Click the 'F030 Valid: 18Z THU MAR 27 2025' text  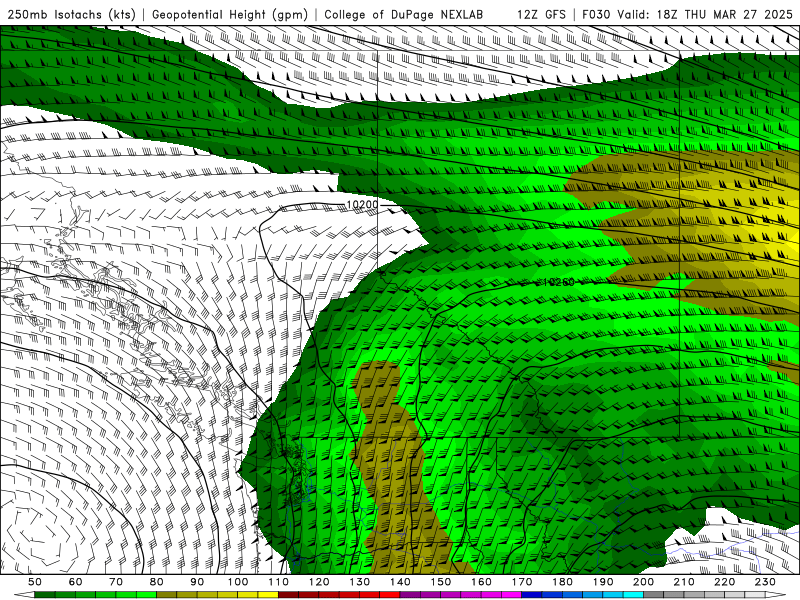[687, 14]
